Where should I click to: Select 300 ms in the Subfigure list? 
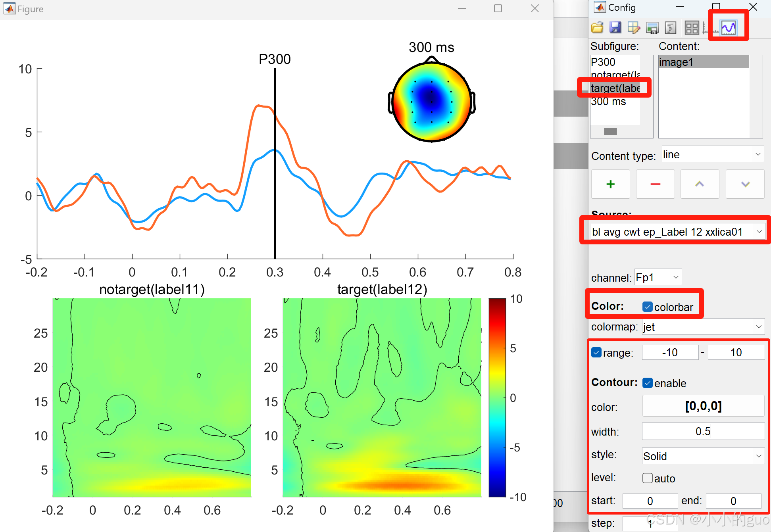pyautogui.click(x=615, y=102)
